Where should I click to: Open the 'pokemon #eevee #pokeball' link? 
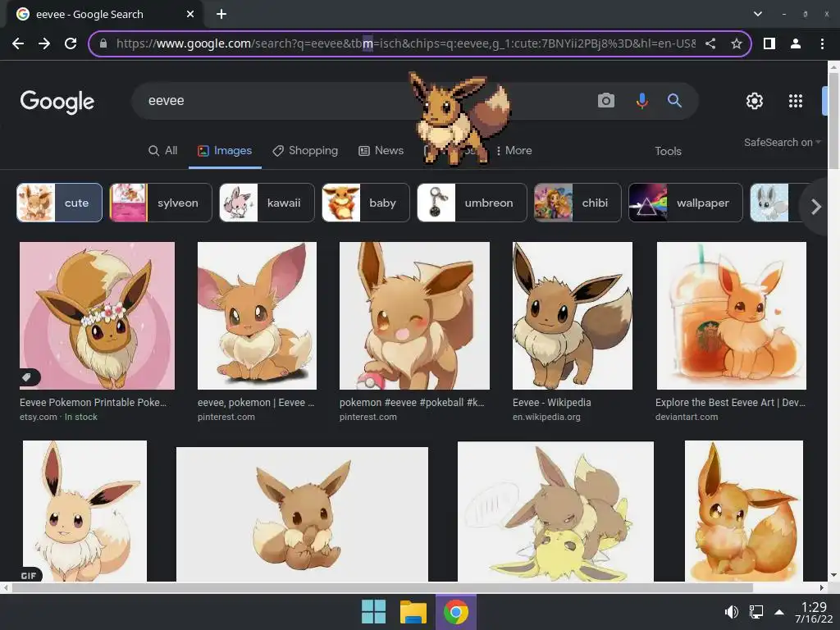point(412,402)
